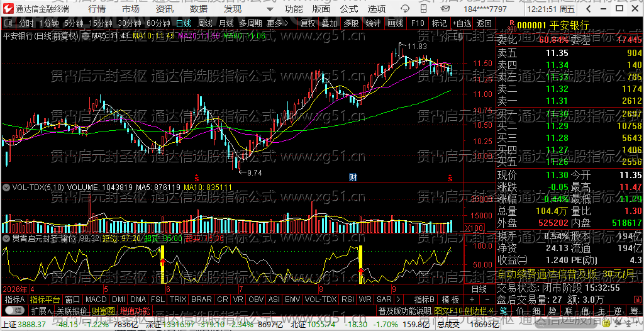The width and height of the screenshot is (644, 331).
Task: Open the 数据 menu
Action: pos(199,9)
